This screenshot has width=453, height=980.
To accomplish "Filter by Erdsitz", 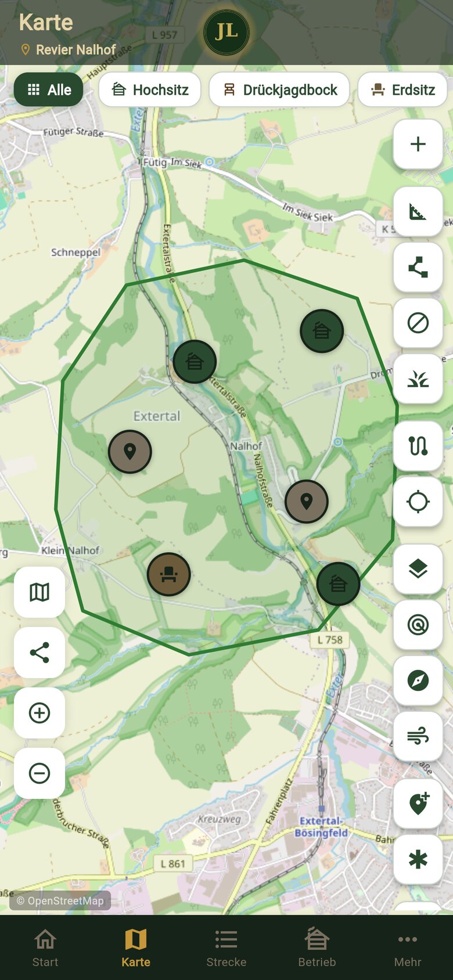I will coord(402,89).
